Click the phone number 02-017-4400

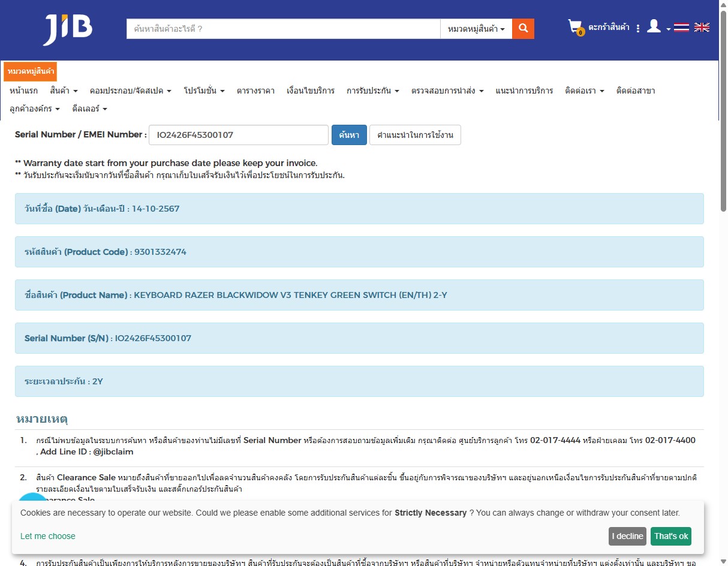click(x=670, y=440)
